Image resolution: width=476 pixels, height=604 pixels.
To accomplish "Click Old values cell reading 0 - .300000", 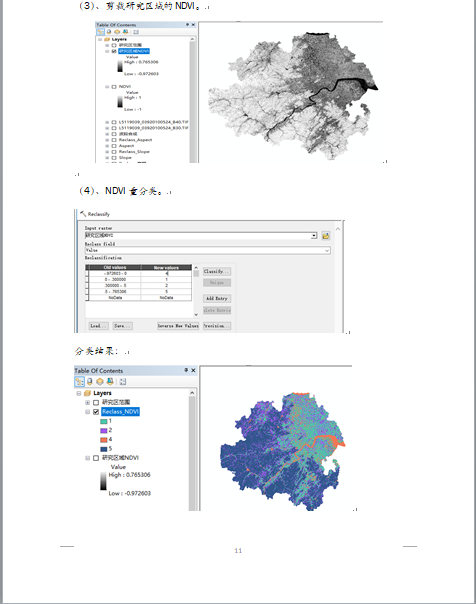I will coord(115,279).
